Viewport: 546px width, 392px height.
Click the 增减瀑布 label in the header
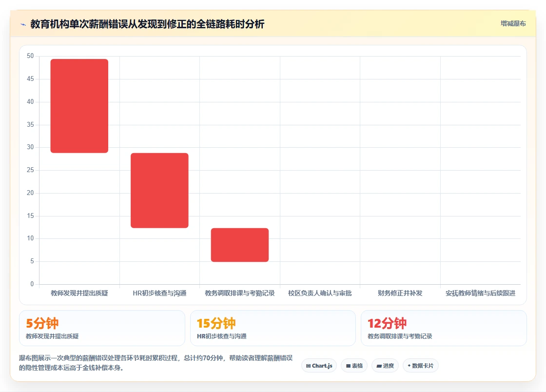pyautogui.click(x=513, y=24)
